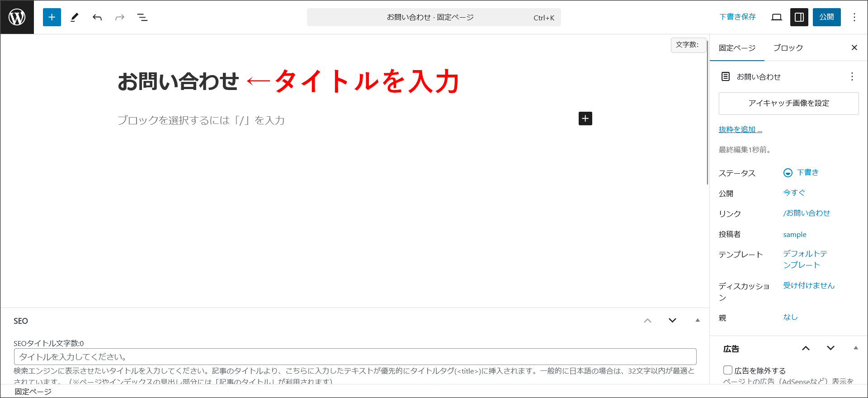868x398 pixels.
Task: Collapse the 広告 panel with triangle toggle
Action: point(855,348)
